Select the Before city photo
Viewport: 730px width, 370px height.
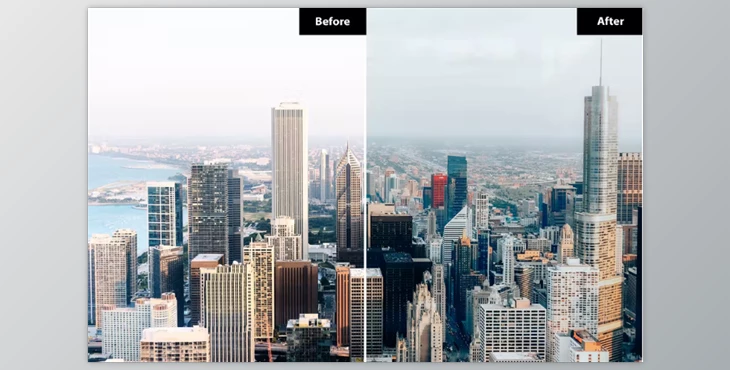[226, 185]
